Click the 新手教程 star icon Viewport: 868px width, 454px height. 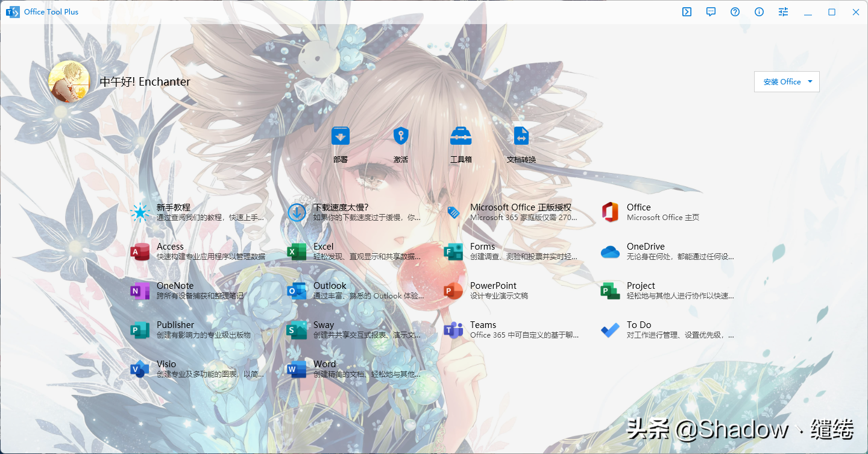tap(140, 212)
